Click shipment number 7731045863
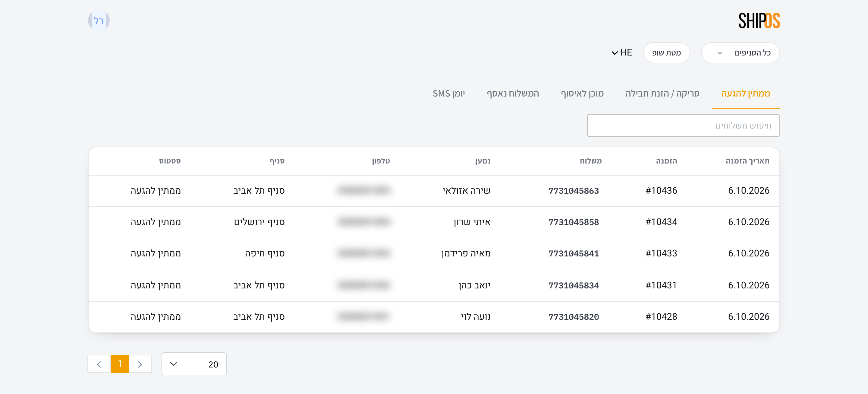Image resolution: width=868 pixels, height=394 pixels. [574, 191]
